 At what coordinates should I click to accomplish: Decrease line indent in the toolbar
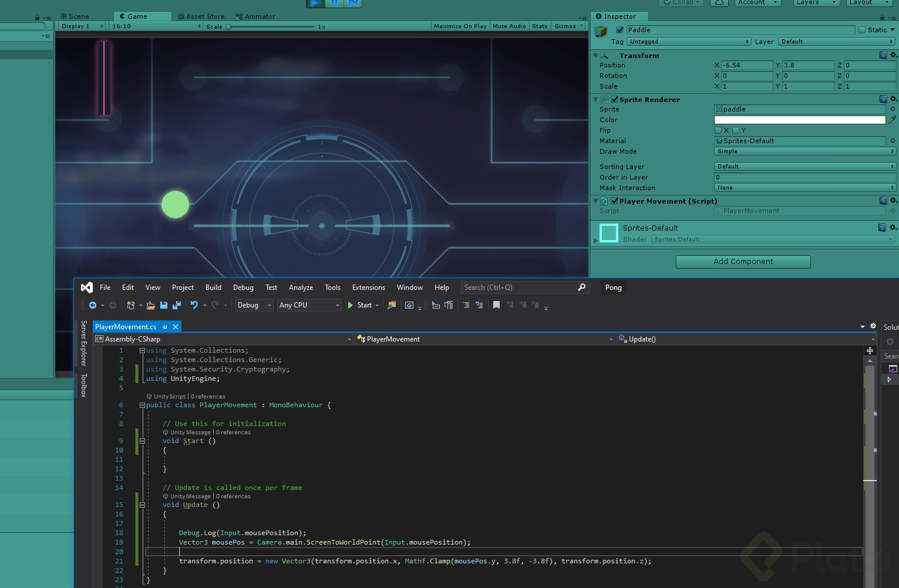pyautogui.click(x=466, y=305)
